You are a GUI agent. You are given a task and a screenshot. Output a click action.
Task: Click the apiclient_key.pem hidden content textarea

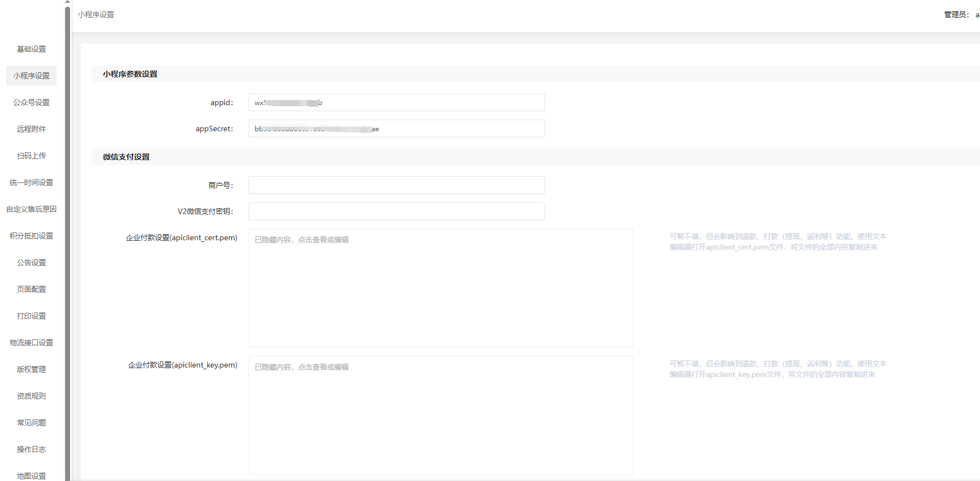(440, 415)
